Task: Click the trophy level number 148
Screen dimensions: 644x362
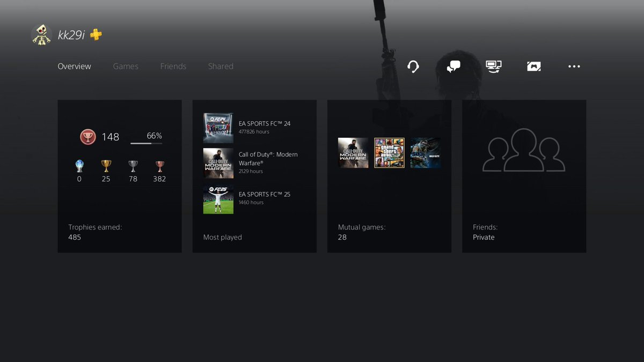Action: click(x=111, y=137)
